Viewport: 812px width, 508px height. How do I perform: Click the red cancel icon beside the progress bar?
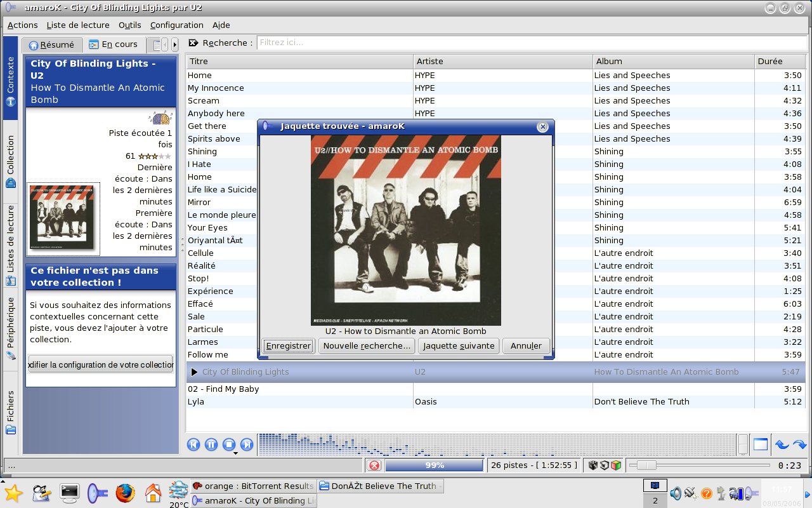(x=374, y=465)
